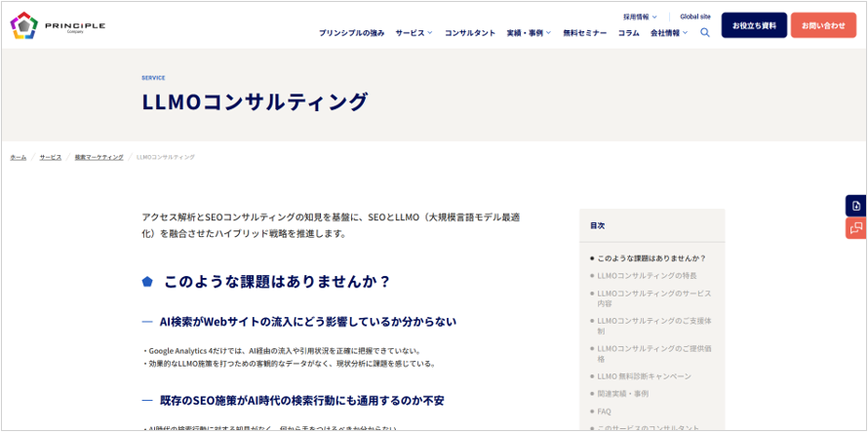Click heading 既存のSEO施策がAI時代の検索行動にも通用するのか不安
The width and height of the screenshot is (868, 432).
(301, 400)
